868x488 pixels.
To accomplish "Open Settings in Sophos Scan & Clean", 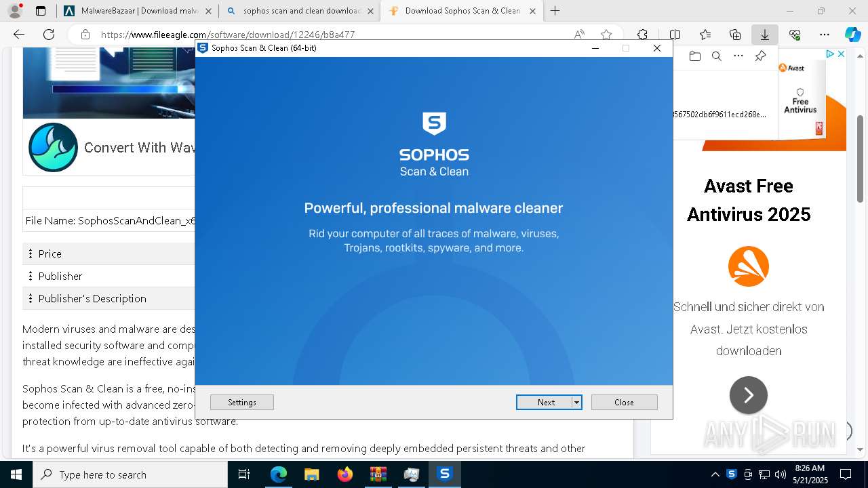I will (x=242, y=403).
